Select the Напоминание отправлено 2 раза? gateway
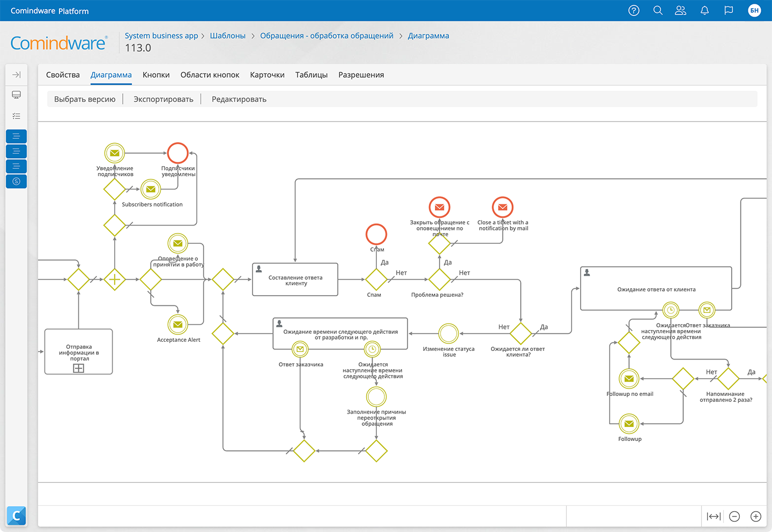This screenshot has height=532, width=772. pyautogui.click(x=728, y=379)
